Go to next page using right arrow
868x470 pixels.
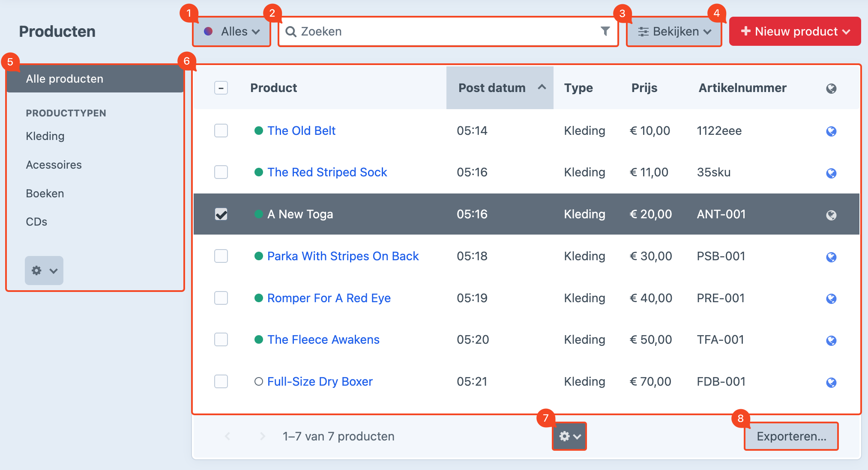pyautogui.click(x=263, y=436)
